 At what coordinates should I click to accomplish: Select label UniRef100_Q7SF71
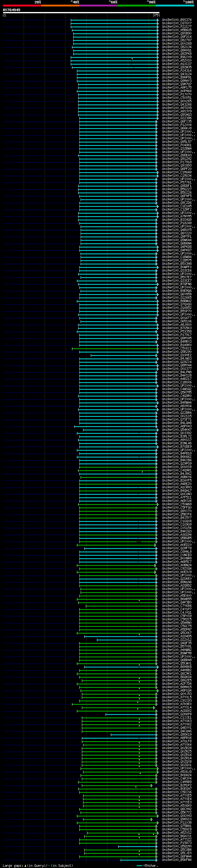[x=177, y=419]
